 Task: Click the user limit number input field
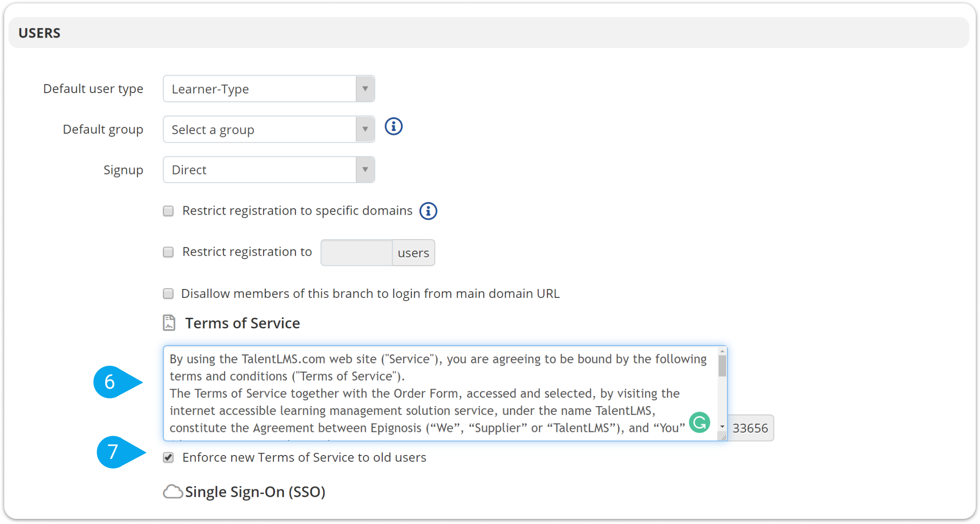coord(357,253)
